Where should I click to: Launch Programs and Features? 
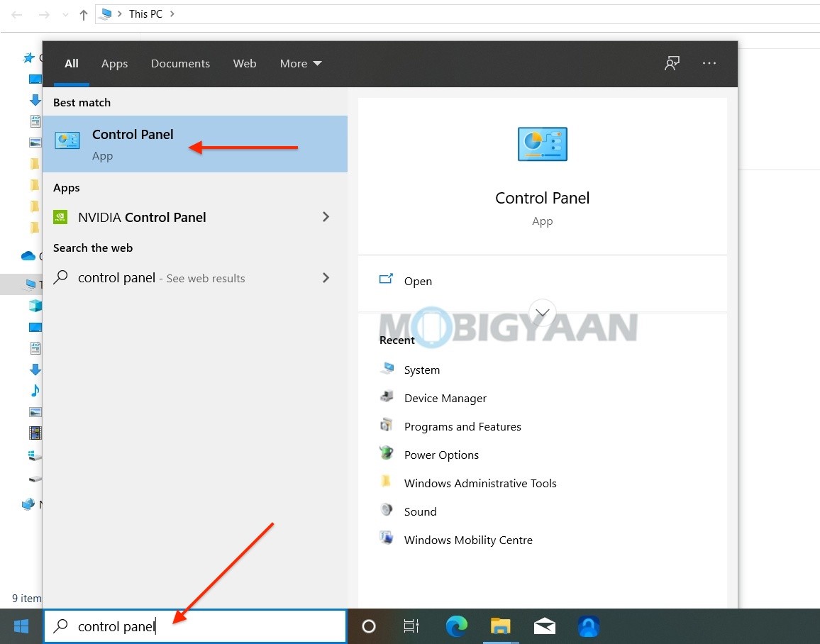[462, 426]
